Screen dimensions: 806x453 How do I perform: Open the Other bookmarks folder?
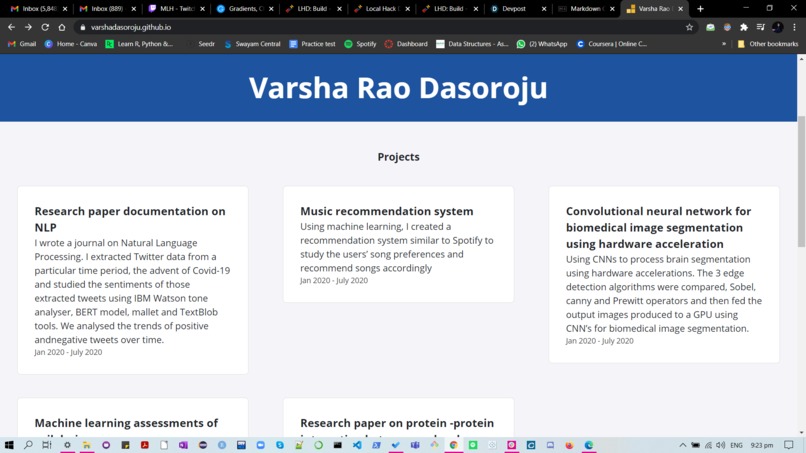[768, 44]
